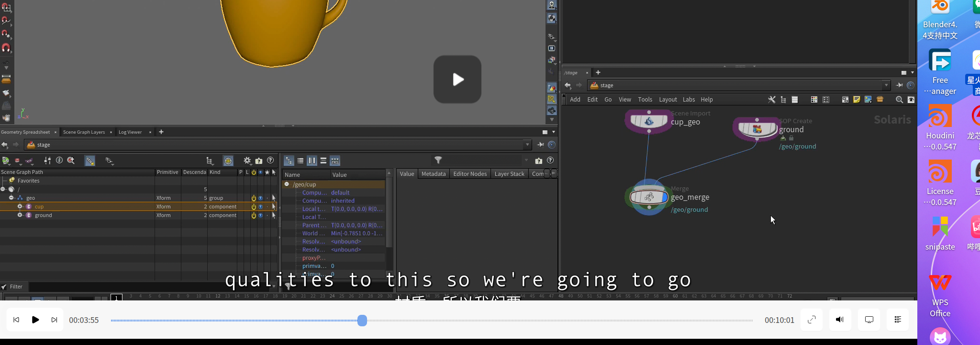Screen dimensions: 980x345
Task: Click the filter funnel in details pane
Action: coord(438,160)
